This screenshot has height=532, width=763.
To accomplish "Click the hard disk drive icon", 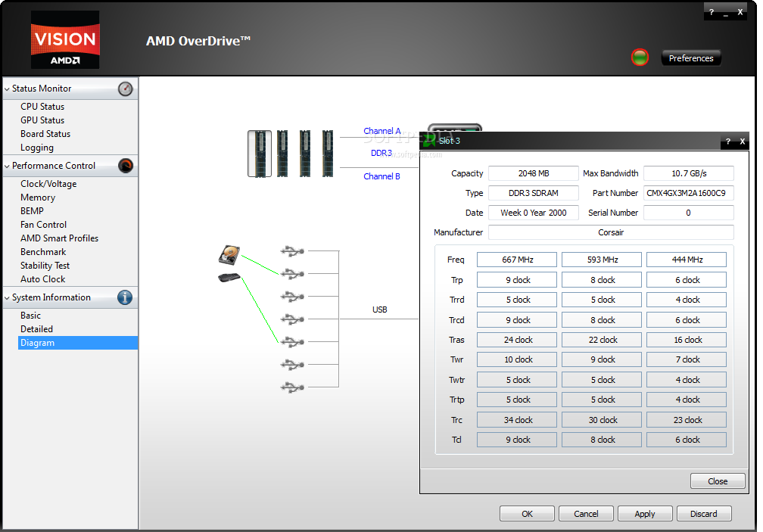I will click(x=229, y=255).
